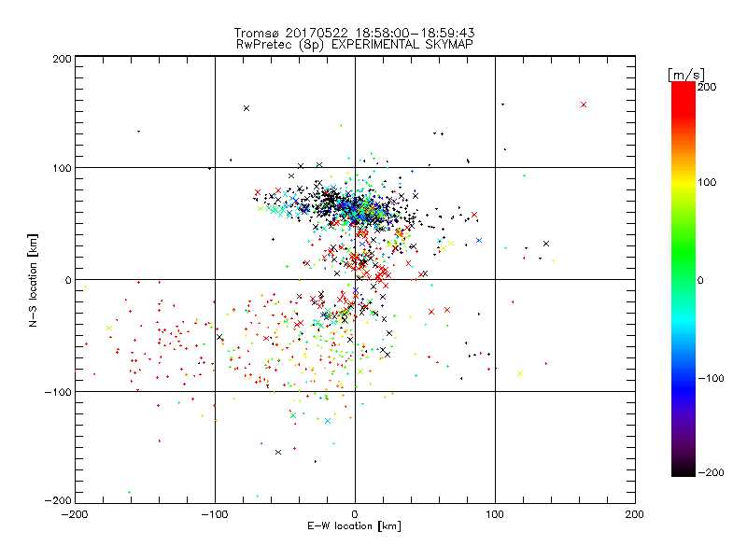Select the 200 tick on the N-S axis
Screen dimensions: 747x560
click(x=62, y=59)
